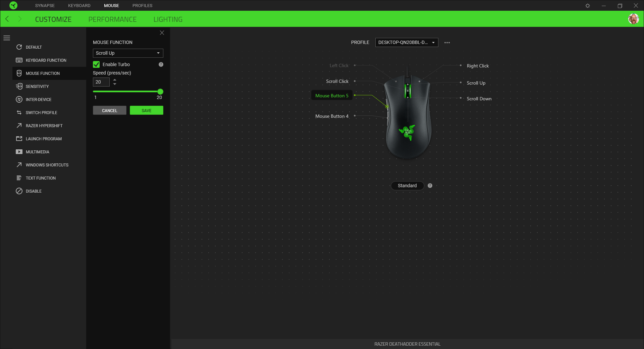Image resolution: width=644 pixels, height=349 pixels.
Task: Decrease turbo speed with down stepper
Action: [115, 84]
